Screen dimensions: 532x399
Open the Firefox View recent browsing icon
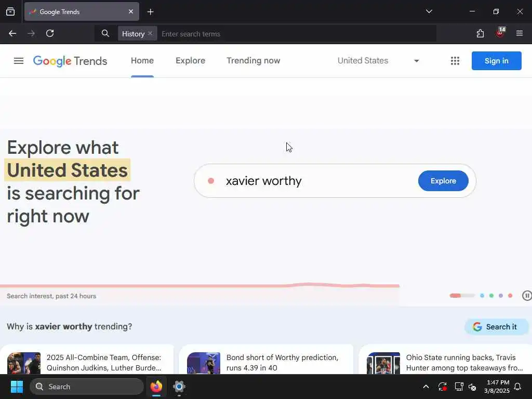click(10, 11)
